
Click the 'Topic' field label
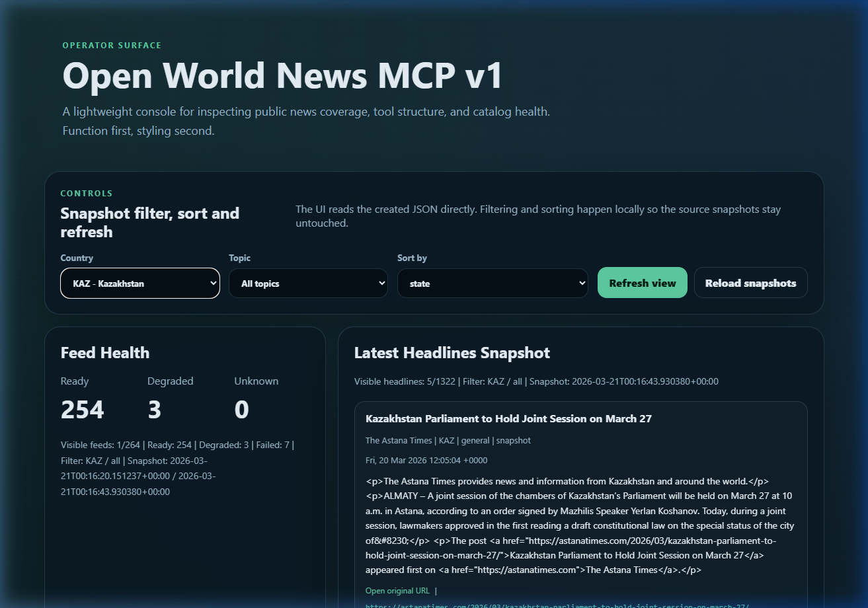tap(240, 258)
